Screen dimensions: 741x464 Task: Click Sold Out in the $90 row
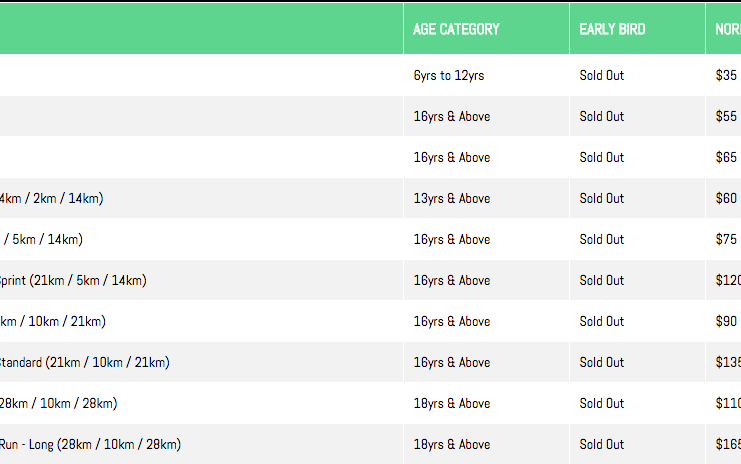click(602, 321)
